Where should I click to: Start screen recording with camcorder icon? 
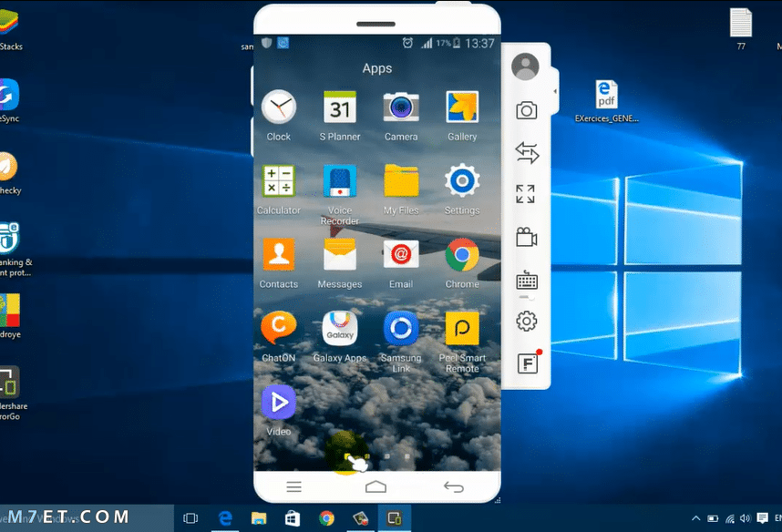(526, 238)
